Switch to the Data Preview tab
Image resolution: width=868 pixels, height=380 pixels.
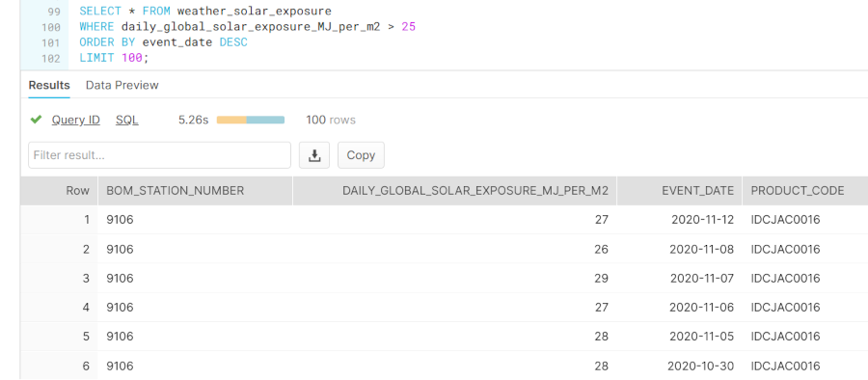(122, 85)
